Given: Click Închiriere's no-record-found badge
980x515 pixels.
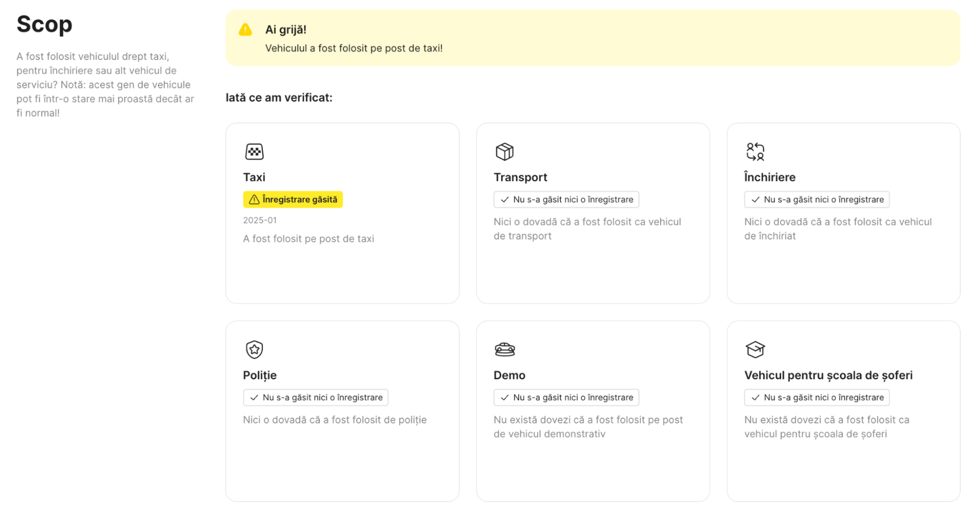Looking at the screenshot, I should tap(816, 199).
